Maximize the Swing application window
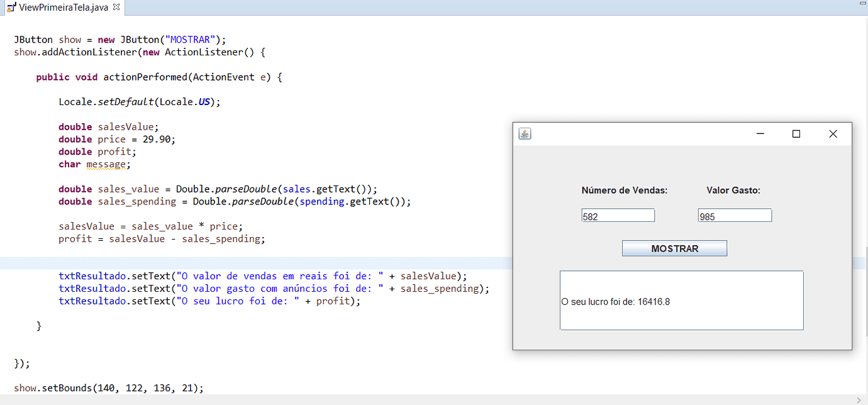 [x=796, y=133]
